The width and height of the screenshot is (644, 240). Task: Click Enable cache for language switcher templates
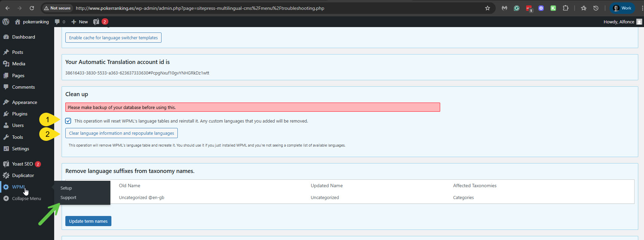point(113,38)
